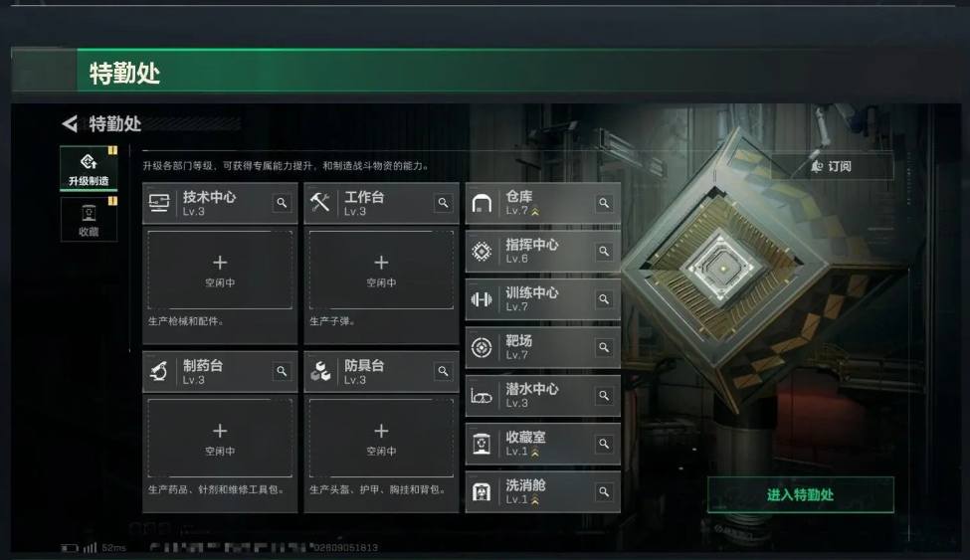Switch to the 升级制造 tab
Screen dimensions: 970x560
(x=89, y=168)
